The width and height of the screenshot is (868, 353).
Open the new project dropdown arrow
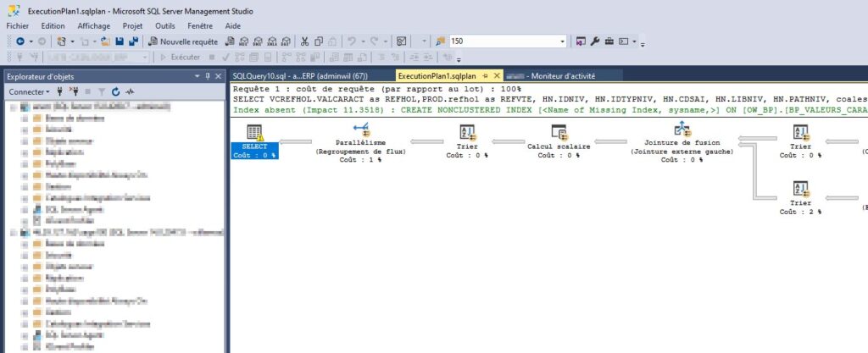pos(72,41)
